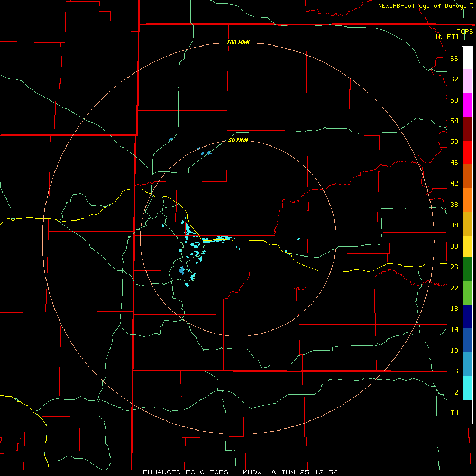
Task: Click the dark red (maroon) legend block
Action: (467, 129)
